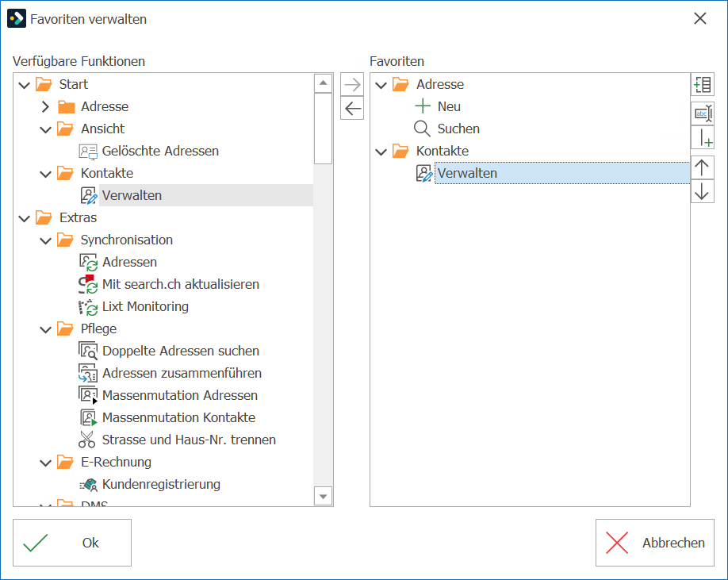This screenshot has width=728, height=580.
Task: Click the Adressen zusammenführen icon
Action: click(x=88, y=374)
